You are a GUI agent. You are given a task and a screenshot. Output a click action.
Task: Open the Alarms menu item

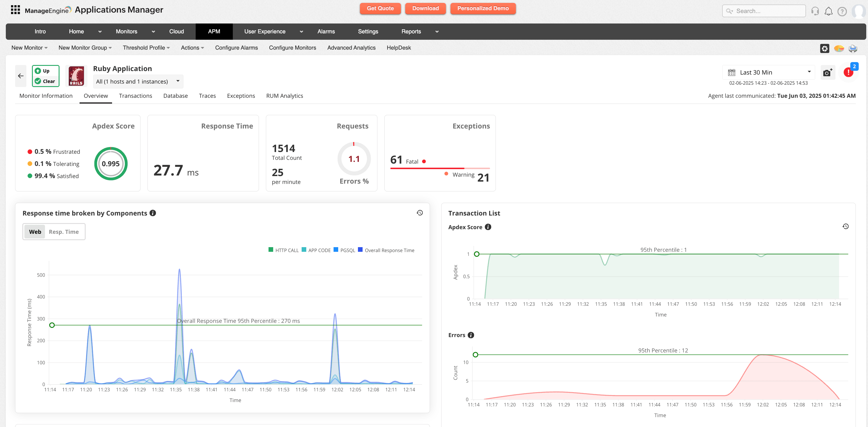pos(326,31)
